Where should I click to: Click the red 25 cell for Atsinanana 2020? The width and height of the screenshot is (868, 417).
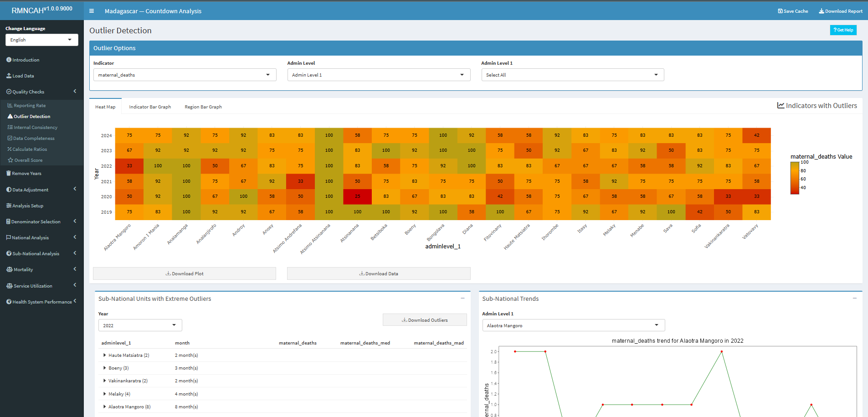[358, 196]
